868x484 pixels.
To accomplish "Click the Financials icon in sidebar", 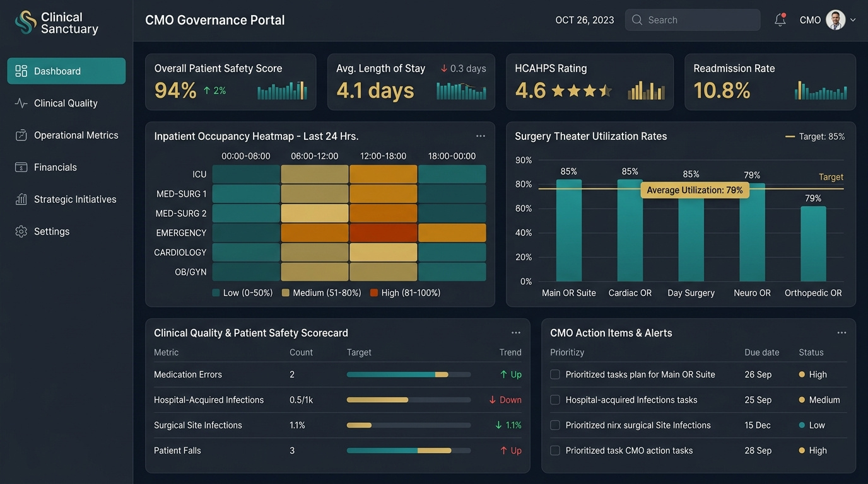I will tap(21, 167).
